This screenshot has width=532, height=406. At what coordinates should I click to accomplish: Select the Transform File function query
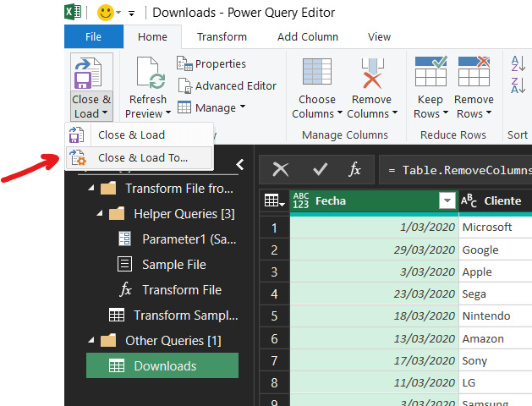point(181,289)
